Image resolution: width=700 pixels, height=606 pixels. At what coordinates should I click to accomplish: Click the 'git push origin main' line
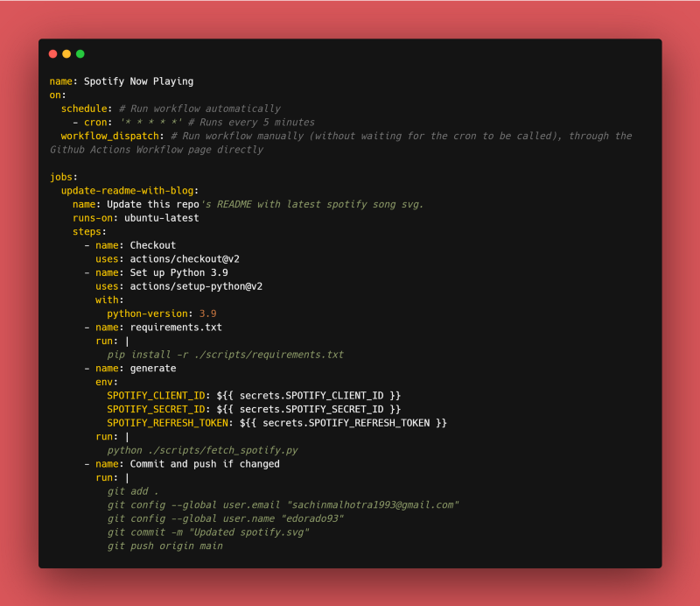[164, 546]
